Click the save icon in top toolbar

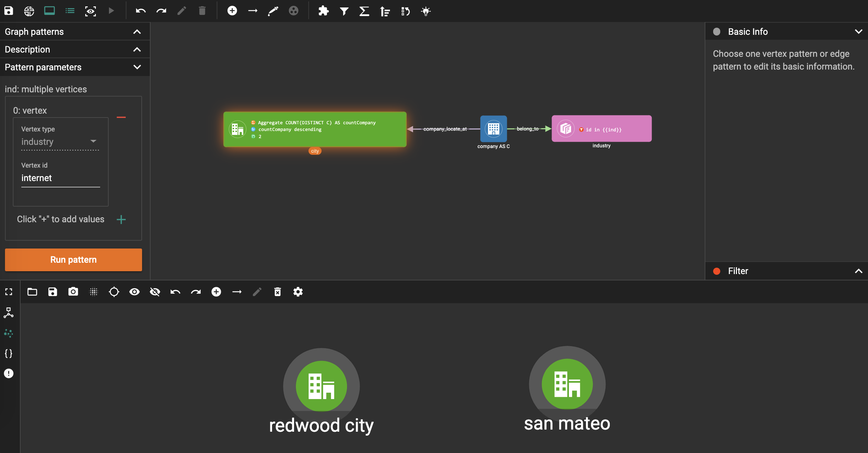pos(9,11)
